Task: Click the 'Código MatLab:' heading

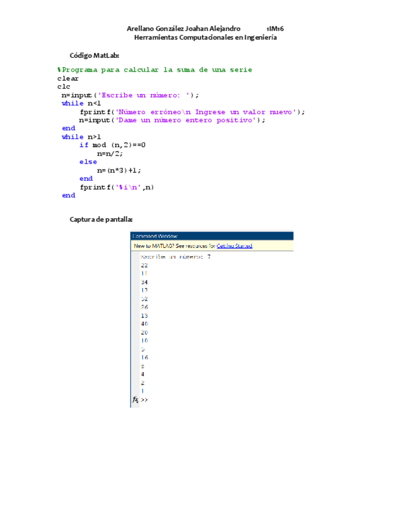Action: (x=93, y=56)
